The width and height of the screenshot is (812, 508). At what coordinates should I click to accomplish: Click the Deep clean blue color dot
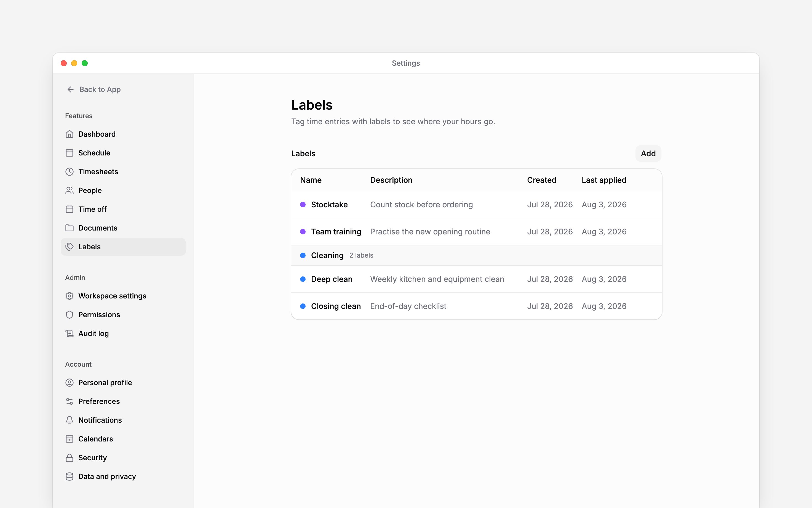click(303, 279)
